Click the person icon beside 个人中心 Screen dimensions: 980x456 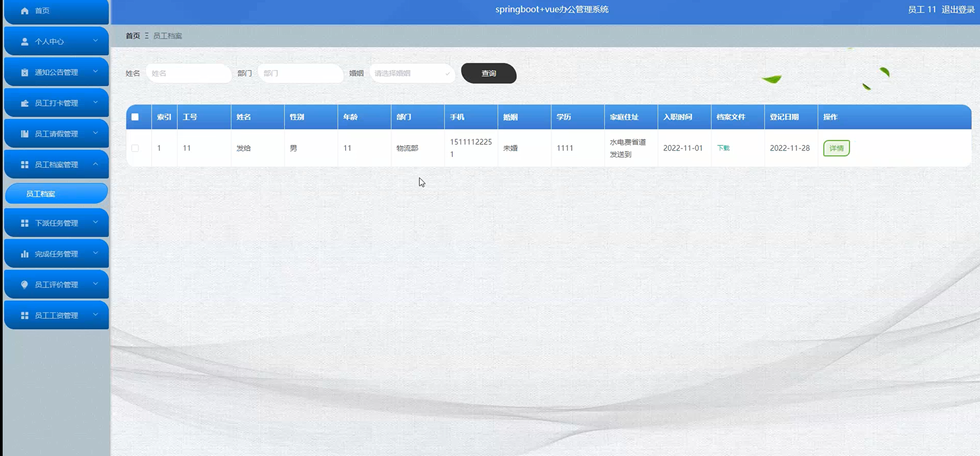point(25,41)
